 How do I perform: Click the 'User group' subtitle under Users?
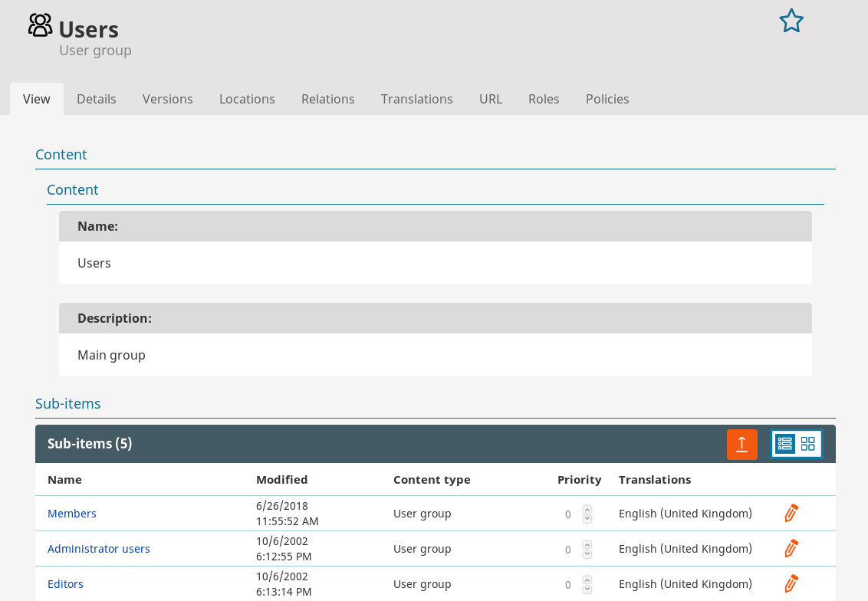tap(95, 51)
